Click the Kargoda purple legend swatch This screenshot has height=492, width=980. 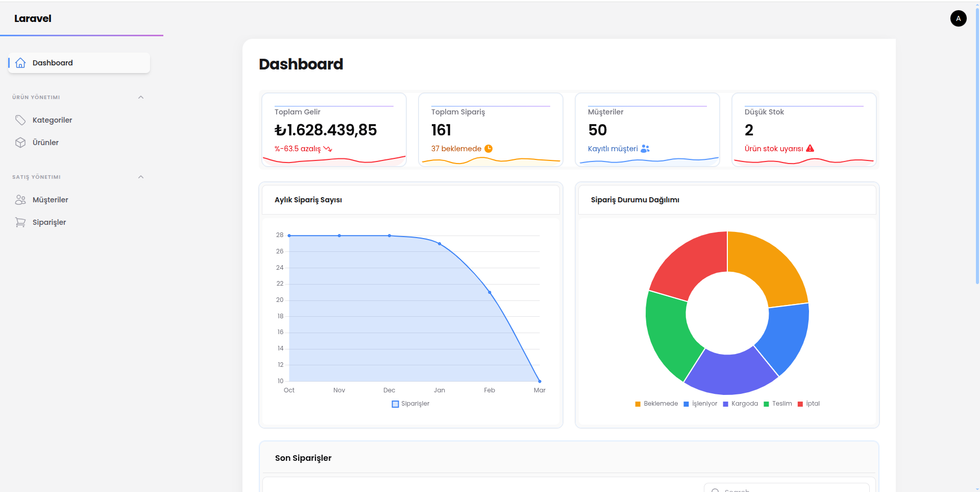725,404
